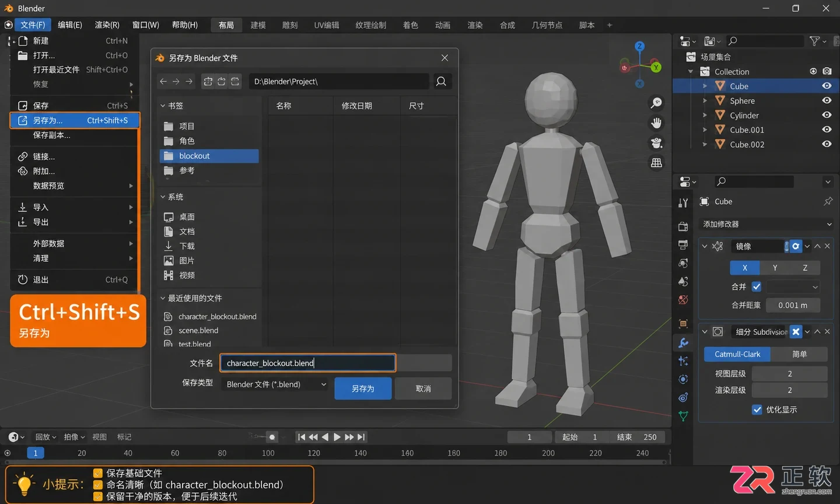This screenshot has height=504, width=840.
Task: Click the Mirror modifier icon
Action: point(717,246)
